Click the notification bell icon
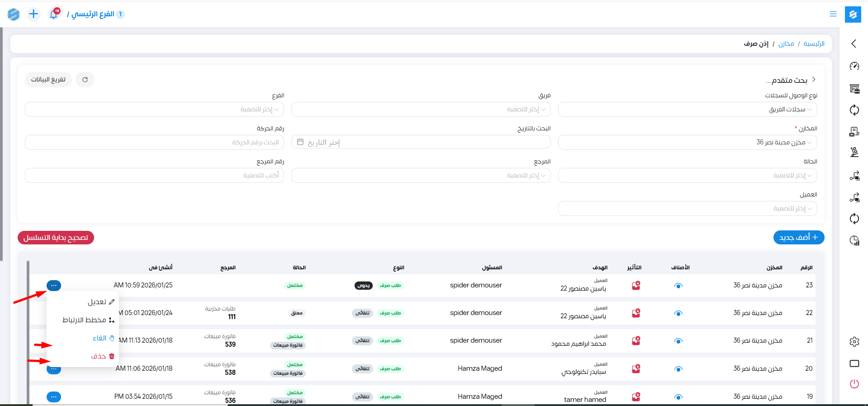Image resolution: width=868 pixels, height=406 pixels. [54, 14]
